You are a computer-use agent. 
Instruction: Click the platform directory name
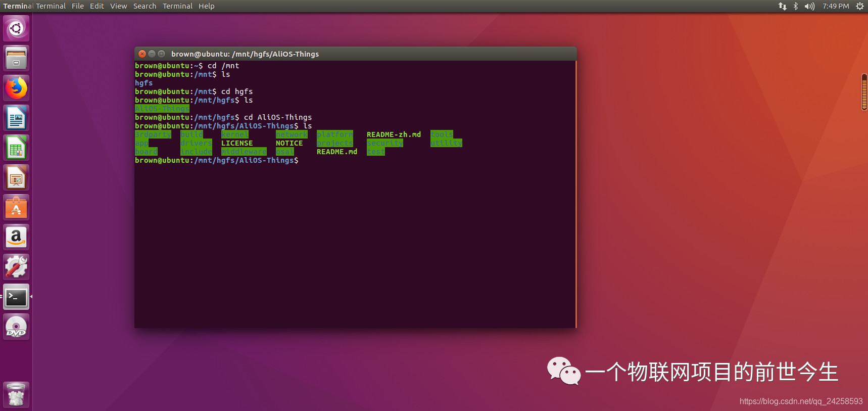(x=335, y=134)
